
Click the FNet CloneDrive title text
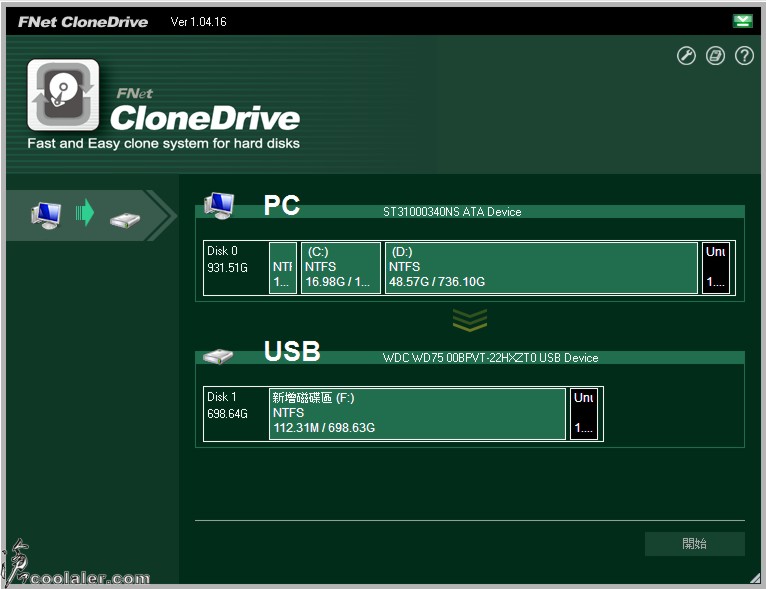pyautogui.click(x=83, y=22)
